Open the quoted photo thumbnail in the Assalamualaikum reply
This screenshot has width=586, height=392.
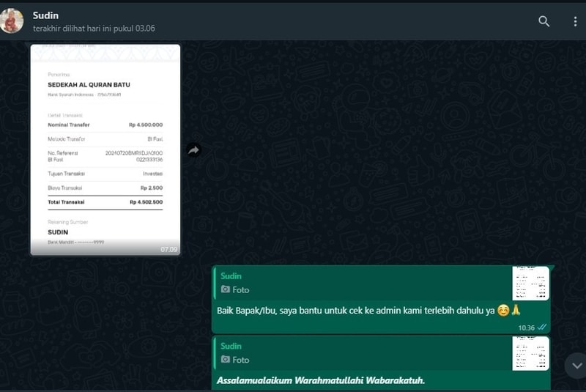click(530, 353)
